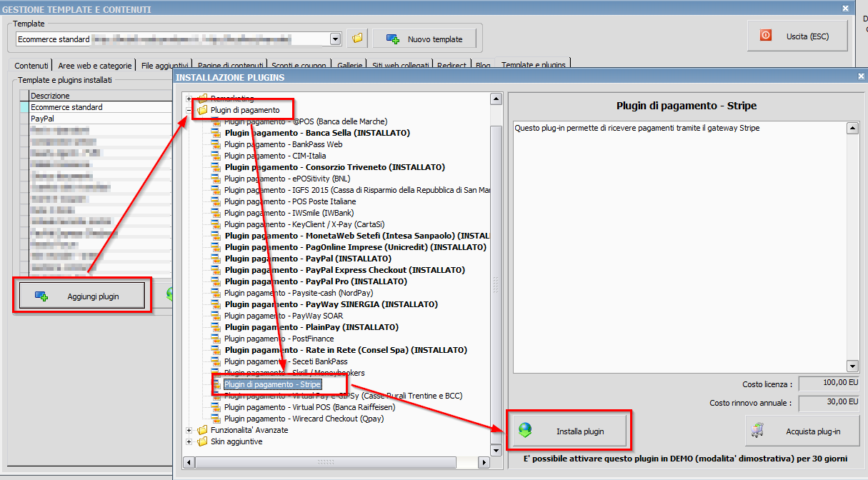Click the icon beside BankPass Web plugin
The height and width of the screenshot is (480, 868).
216,144
